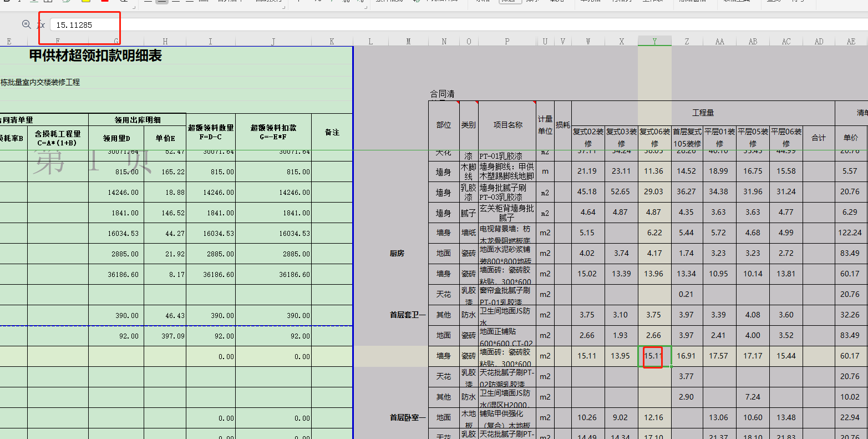Select the cell with value 5.57
The width and height of the screenshot is (868, 439).
coord(851,171)
